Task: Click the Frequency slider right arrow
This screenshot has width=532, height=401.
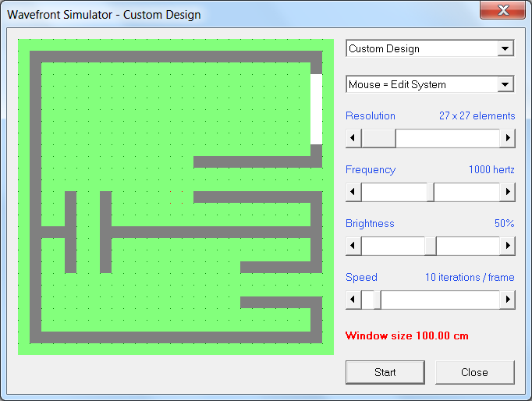Action: click(x=507, y=192)
